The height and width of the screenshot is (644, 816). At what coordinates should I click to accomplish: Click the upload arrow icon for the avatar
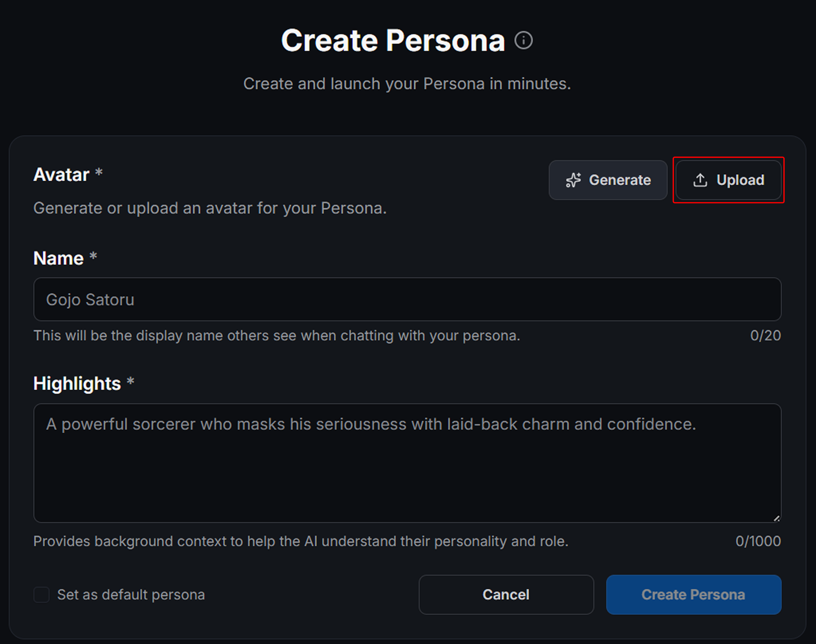pos(700,180)
